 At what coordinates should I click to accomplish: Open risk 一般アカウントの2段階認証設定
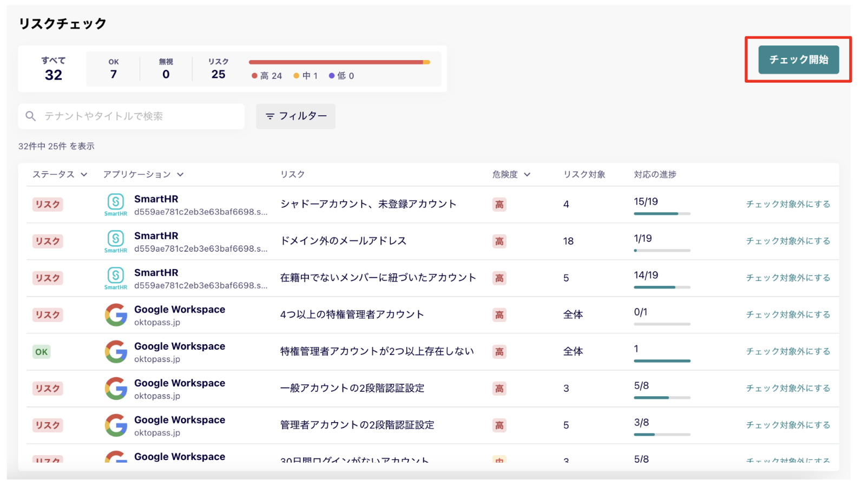pos(352,388)
